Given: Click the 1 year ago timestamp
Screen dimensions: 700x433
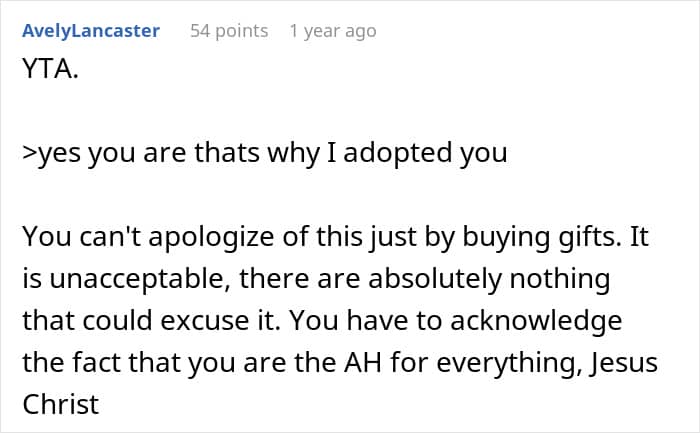Looking at the screenshot, I should click(333, 31).
